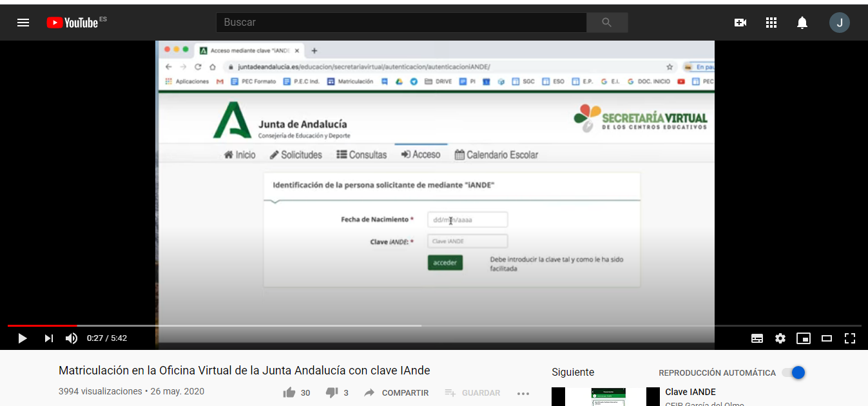Activate the miniplayer

click(x=804, y=338)
